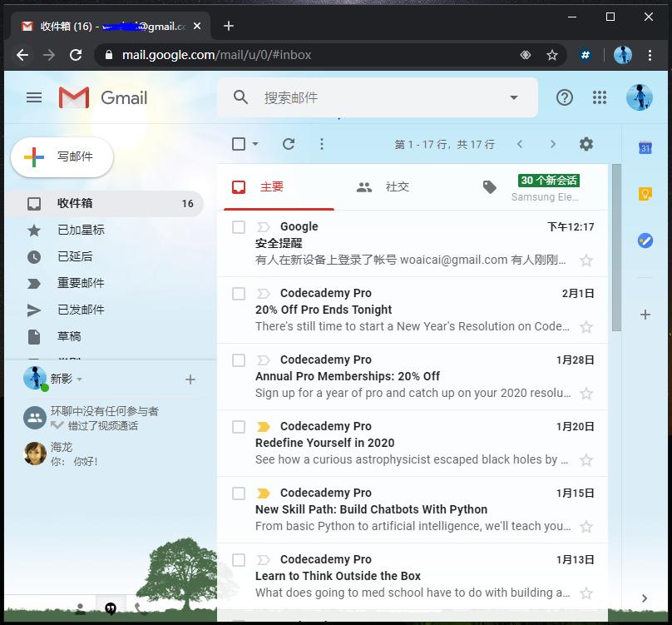Open the Google apps launcher grid

point(600,97)
